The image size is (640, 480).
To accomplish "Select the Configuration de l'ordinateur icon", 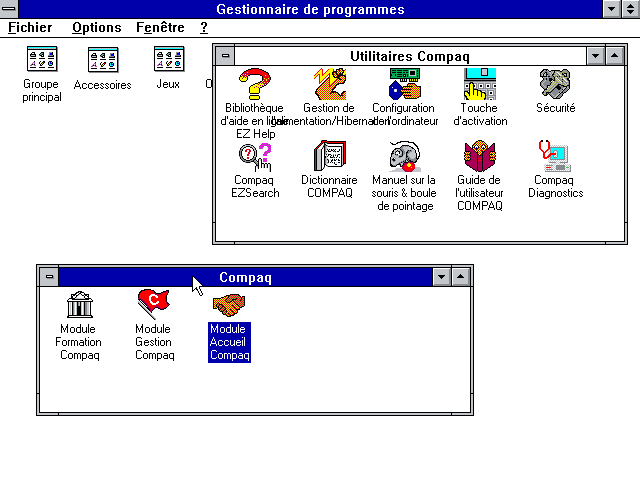I will pyautogui.click(x=403, y=84).
